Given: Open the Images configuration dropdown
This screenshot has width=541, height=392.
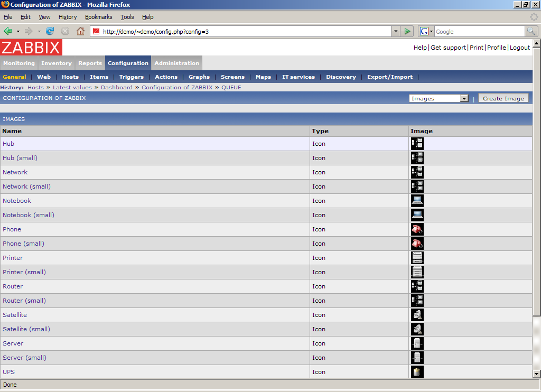Looking at the screenshot, I should pos(439,98).
